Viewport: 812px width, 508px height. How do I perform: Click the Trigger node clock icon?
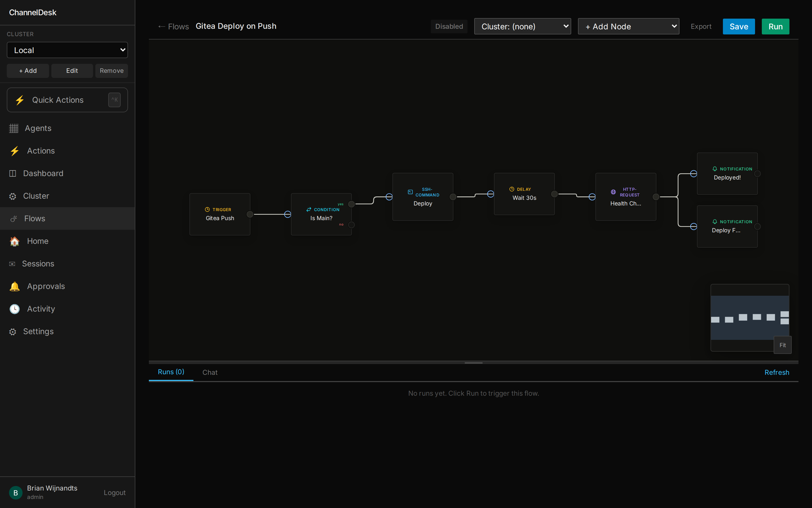point(207,209)
